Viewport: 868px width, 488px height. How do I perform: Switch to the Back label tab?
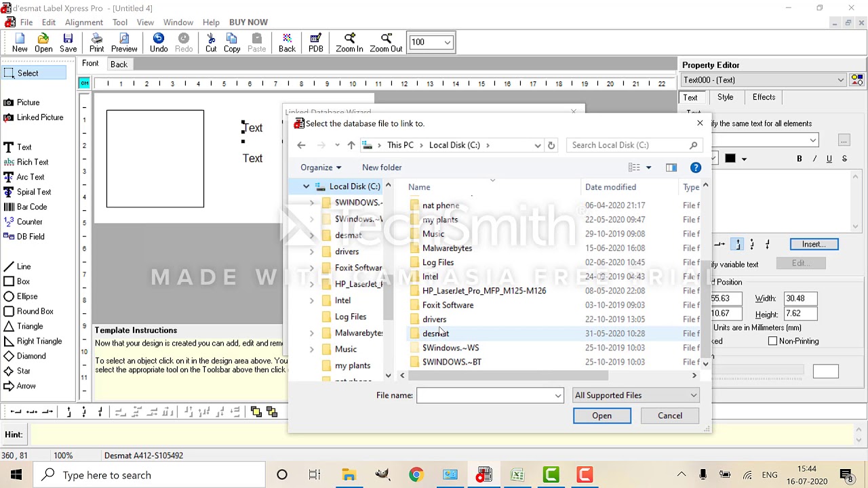pos(119,64)
